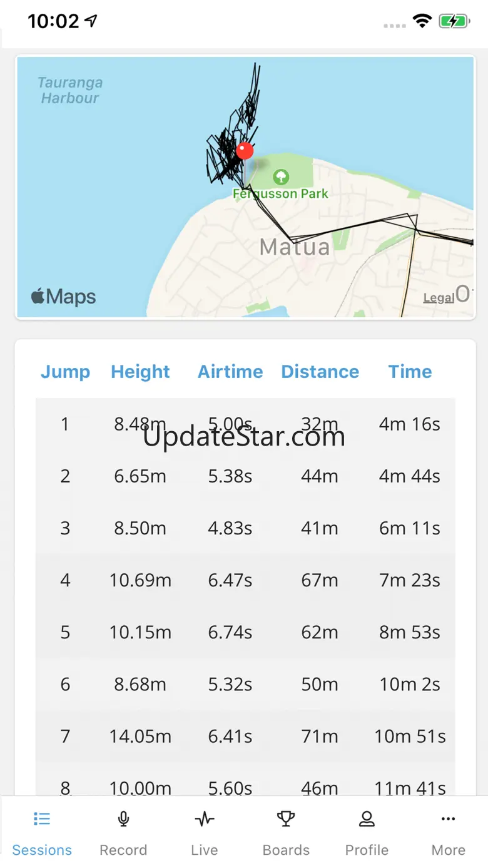Sort jumps by Airtime header
This screenshot has height=868, width=488.
[230, 372]
